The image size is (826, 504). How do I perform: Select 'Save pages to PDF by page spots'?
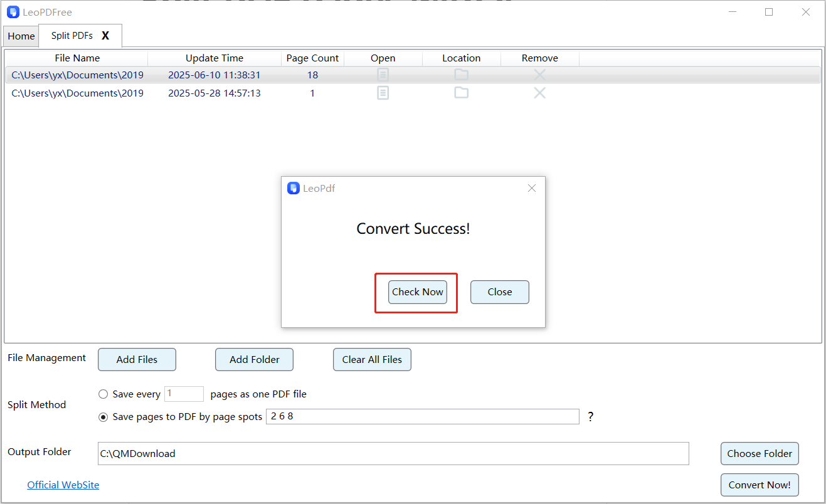point(103,417)
